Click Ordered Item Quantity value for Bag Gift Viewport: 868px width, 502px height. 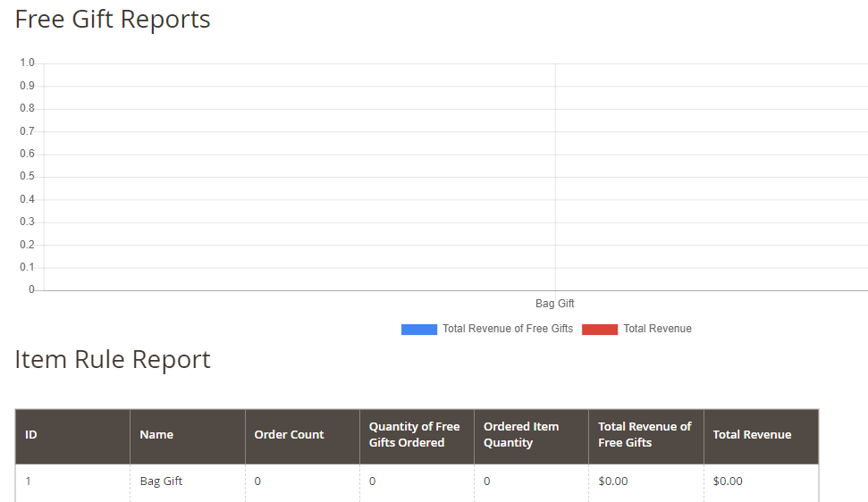click(487, 481)
